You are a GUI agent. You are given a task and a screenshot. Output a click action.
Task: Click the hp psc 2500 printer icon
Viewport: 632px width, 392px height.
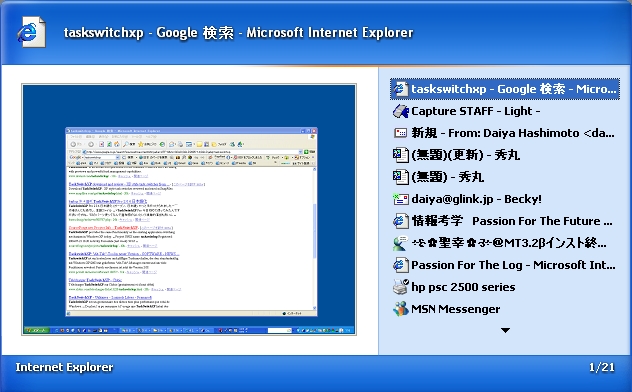pos(400,287)
